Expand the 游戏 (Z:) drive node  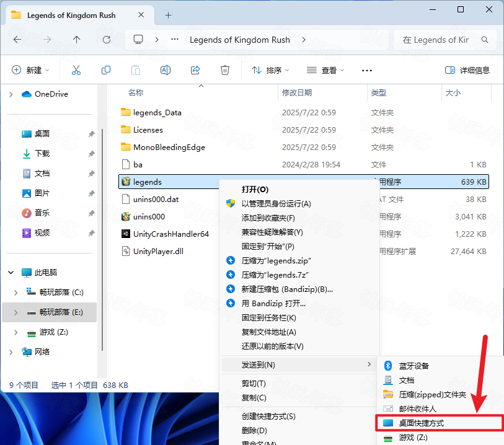[x=15, y=332]
